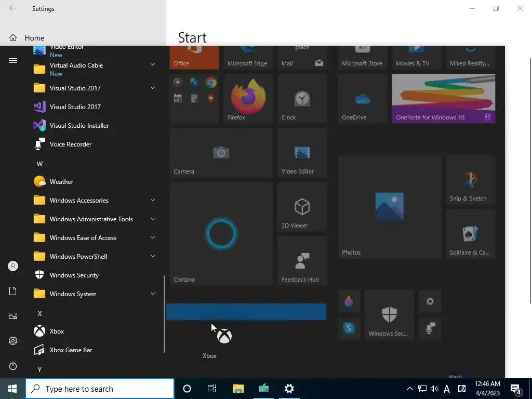Open the Office tile
The image size is (532, 399).
pos(194,58)
